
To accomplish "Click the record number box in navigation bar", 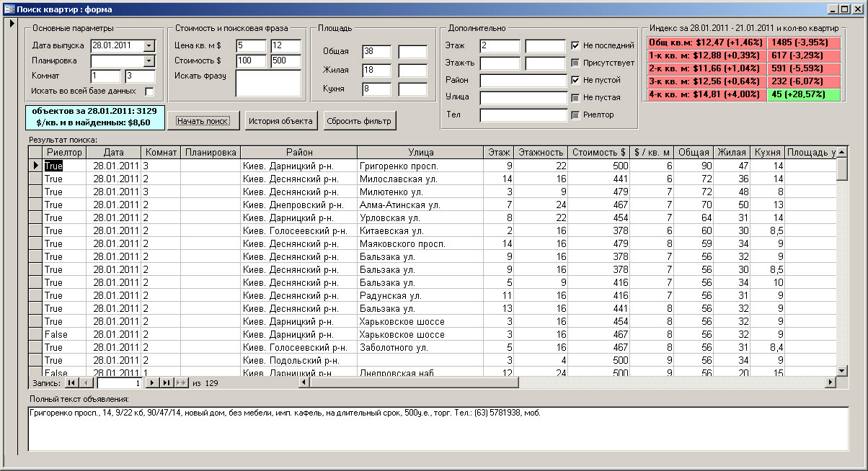I will pyautogui.click(x=119, y=382).
